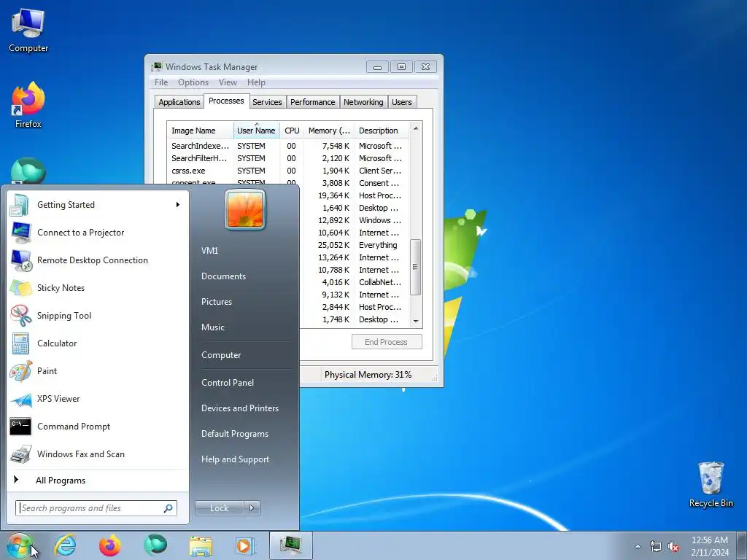Viewport: 747px width, 560px height.
Task: Click the Computer desktop icon
Action: 28,30
